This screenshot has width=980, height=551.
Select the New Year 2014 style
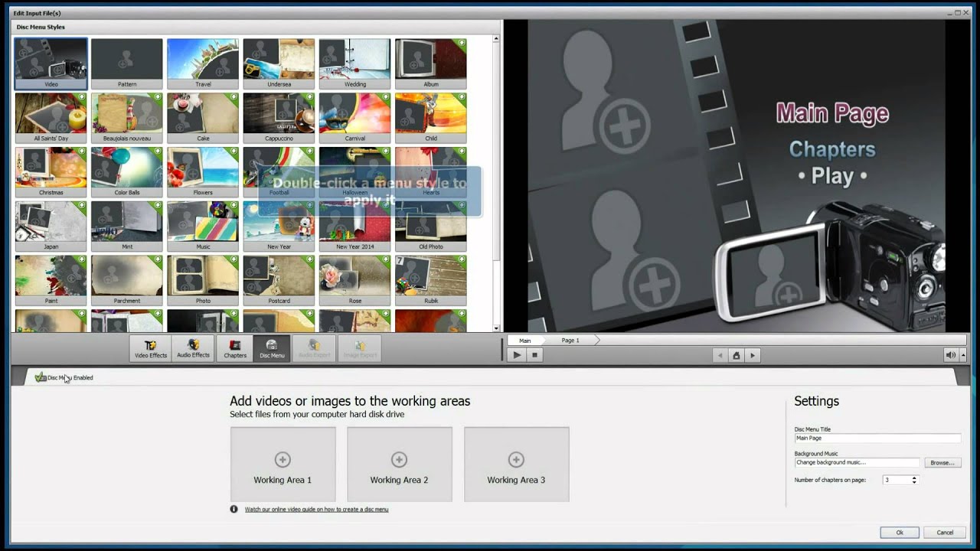click(354, 227)
